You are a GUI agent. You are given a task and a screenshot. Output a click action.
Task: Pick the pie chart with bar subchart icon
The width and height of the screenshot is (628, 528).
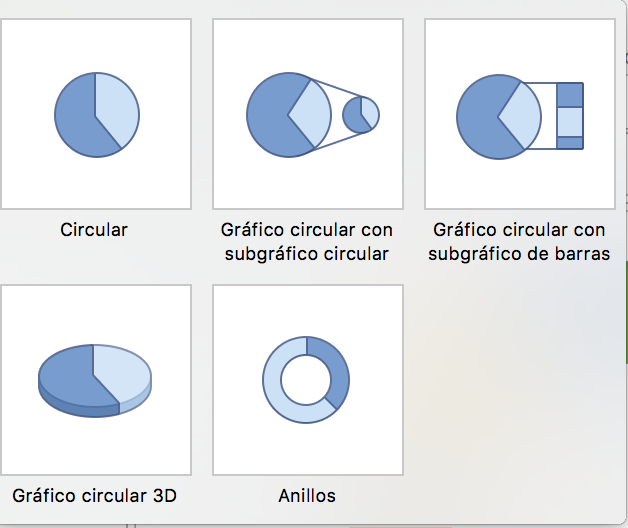pos(520,114)
